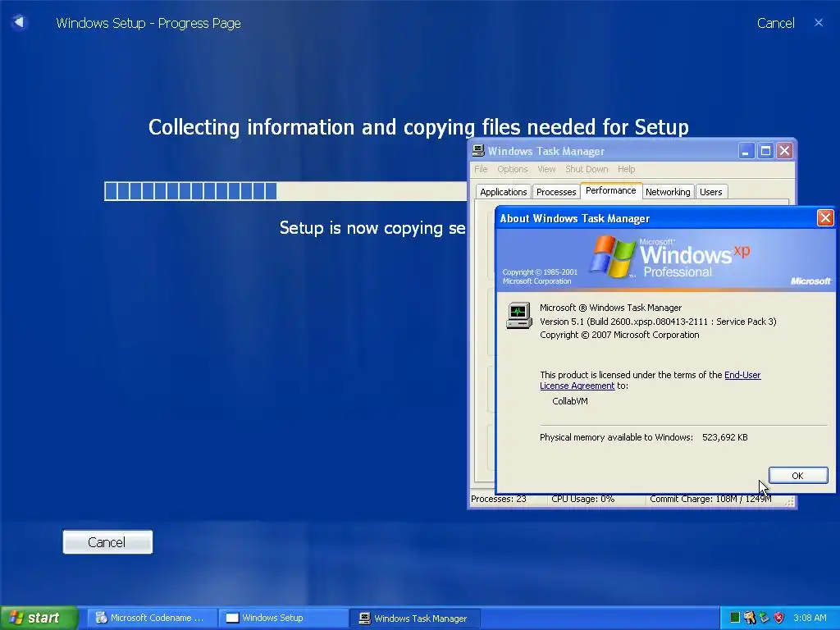Click the Task Manager resize grip corner

(790, 501)
